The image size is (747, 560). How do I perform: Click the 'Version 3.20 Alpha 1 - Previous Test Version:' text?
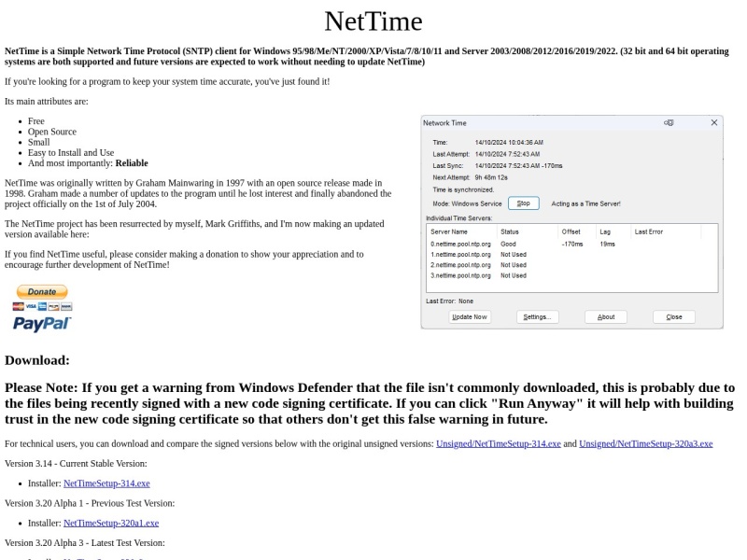(90, 503)
